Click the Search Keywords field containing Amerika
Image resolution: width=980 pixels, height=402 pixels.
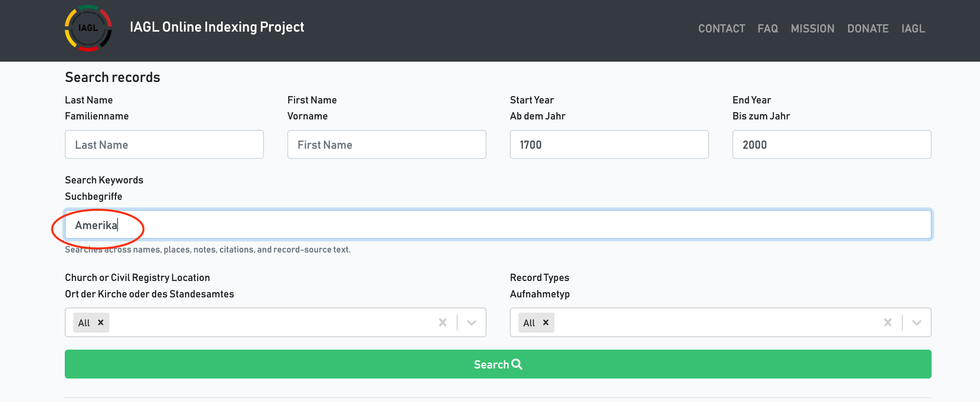(498, 225)
